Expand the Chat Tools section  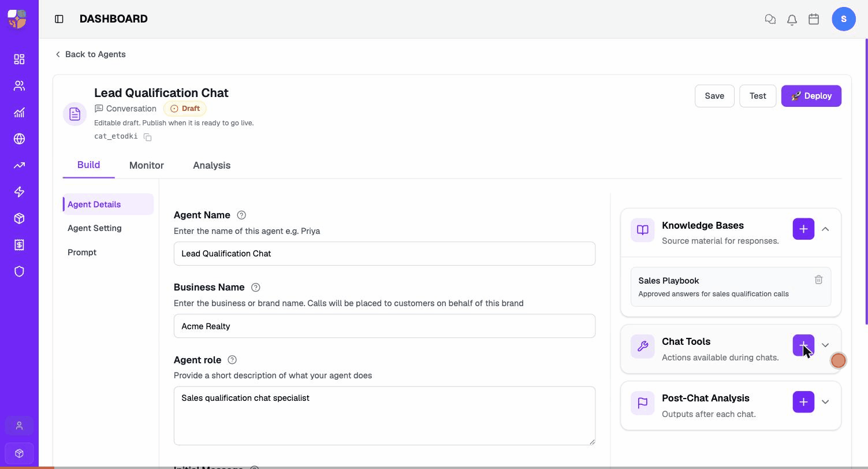pyautogui.click(x=825, y=345)
